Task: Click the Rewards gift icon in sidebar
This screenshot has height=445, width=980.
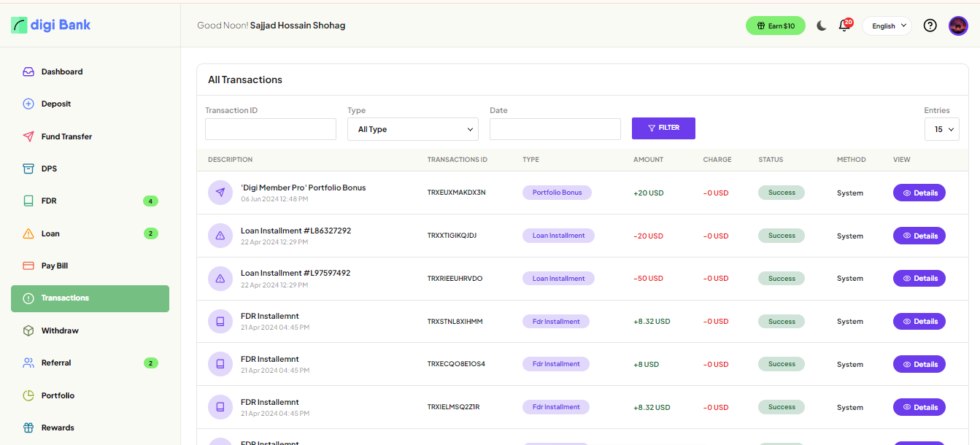Action: click(28, 427)
